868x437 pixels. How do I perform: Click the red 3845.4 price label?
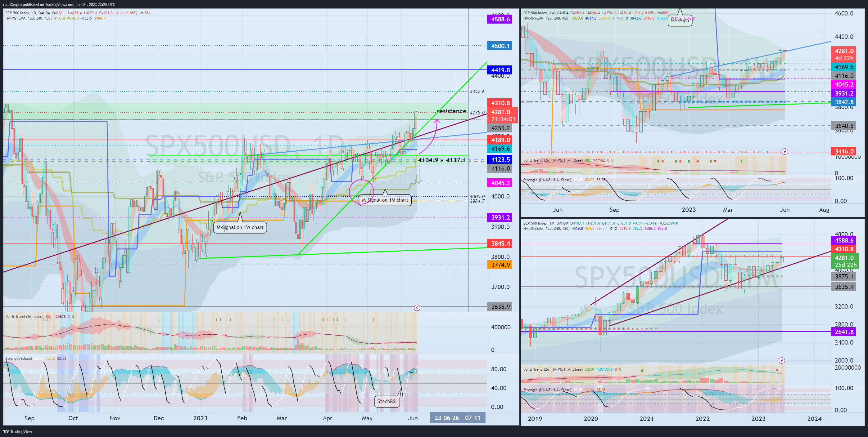(x=500, y=243)
